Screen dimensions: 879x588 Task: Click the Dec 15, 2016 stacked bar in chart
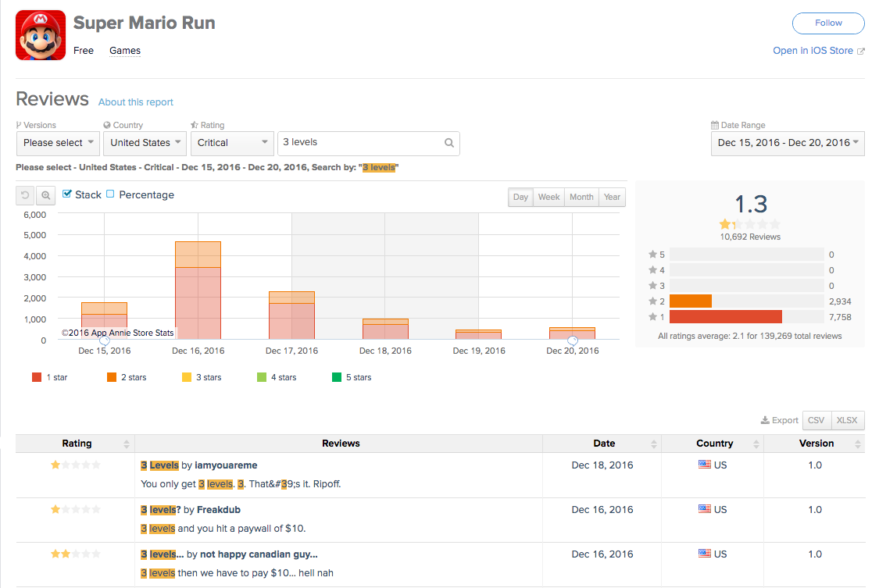click(104, 321)
